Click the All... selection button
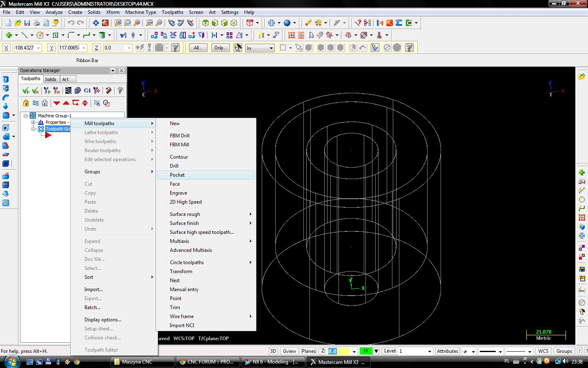This screenshot has width=588, height=368. tap(198, 48)
